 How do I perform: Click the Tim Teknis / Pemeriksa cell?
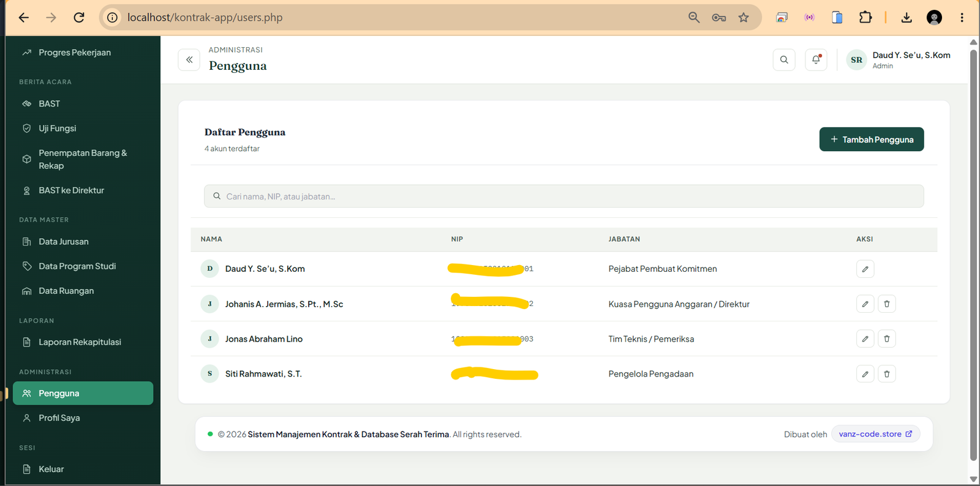coord(651,338)
